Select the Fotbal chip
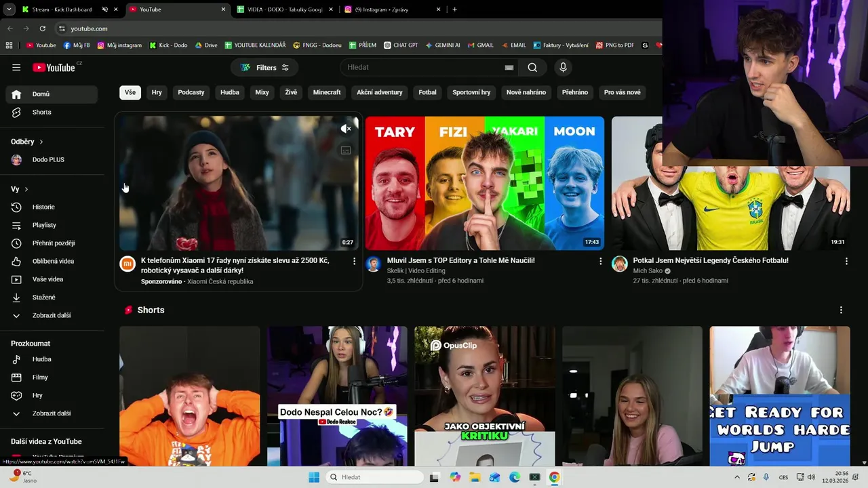 click(427, 92)
